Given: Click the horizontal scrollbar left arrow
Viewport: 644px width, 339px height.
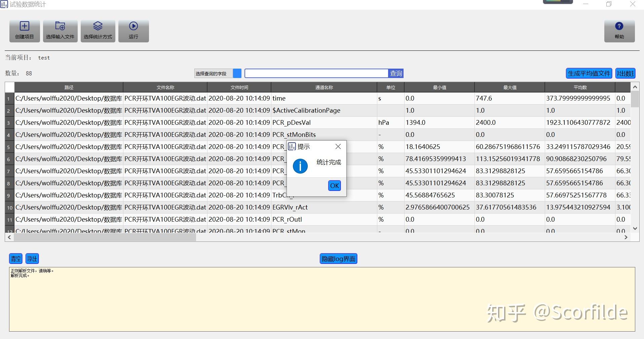Looking at the screenshot, I should point(9,237).
